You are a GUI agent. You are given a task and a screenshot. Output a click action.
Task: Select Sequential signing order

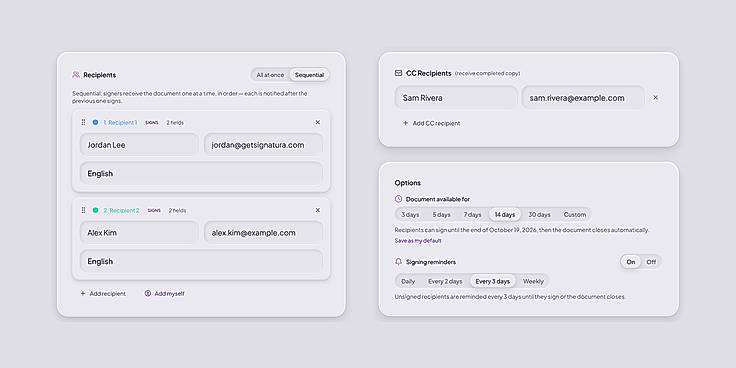click(x=309, y=75)
